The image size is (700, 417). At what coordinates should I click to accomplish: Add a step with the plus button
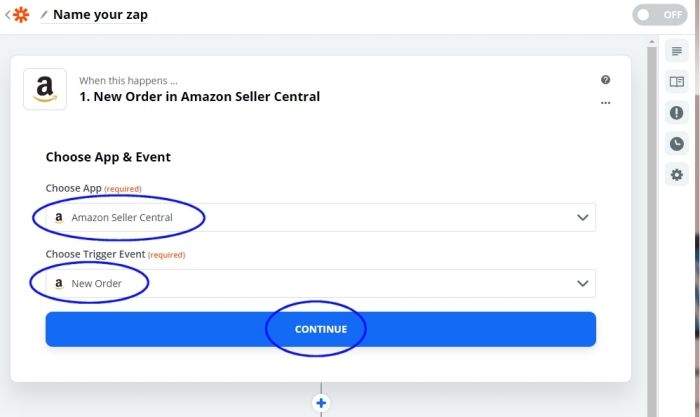[x=321, y=403]
